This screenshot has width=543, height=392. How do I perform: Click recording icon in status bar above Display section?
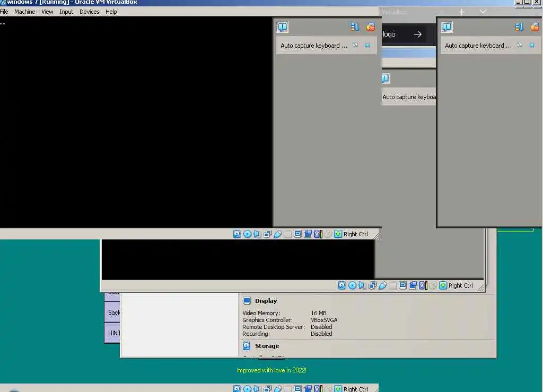[413, 286]
